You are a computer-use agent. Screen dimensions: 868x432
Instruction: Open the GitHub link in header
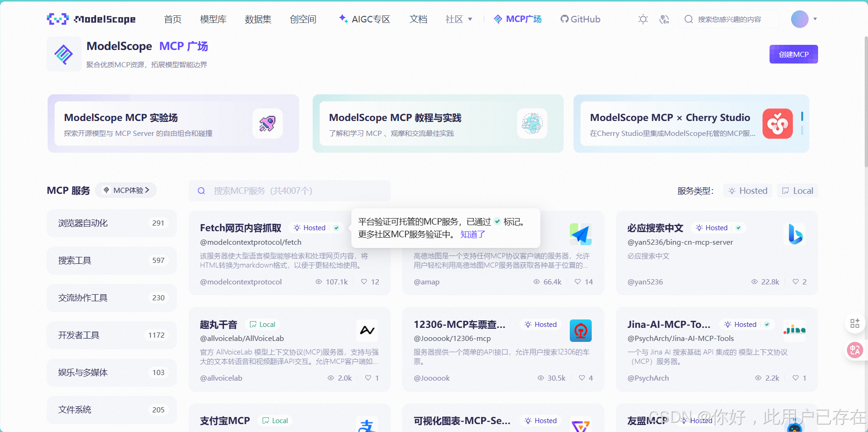(581, 19)
